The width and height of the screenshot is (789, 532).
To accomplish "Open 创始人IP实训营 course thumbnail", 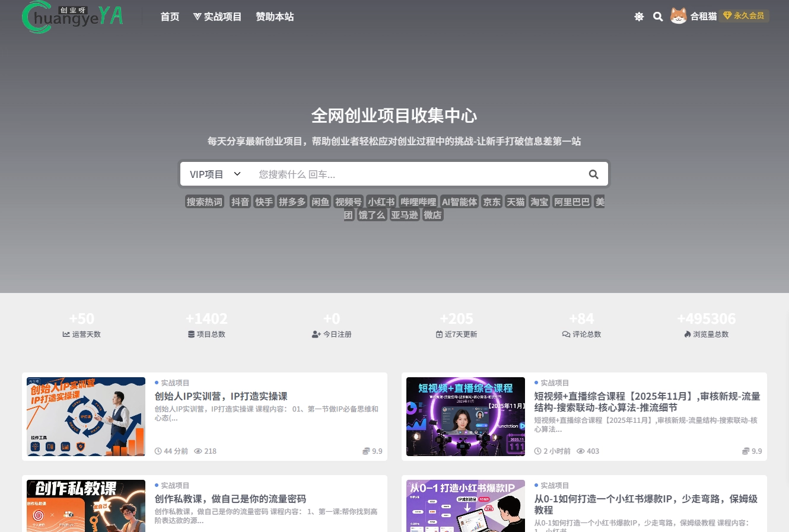I will click(x=86, y=416).
